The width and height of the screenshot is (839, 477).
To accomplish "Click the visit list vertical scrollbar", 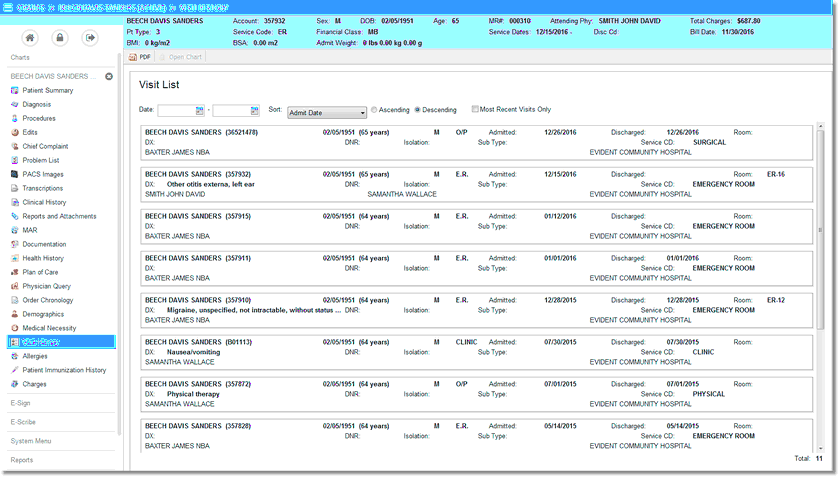I will 820,230.
